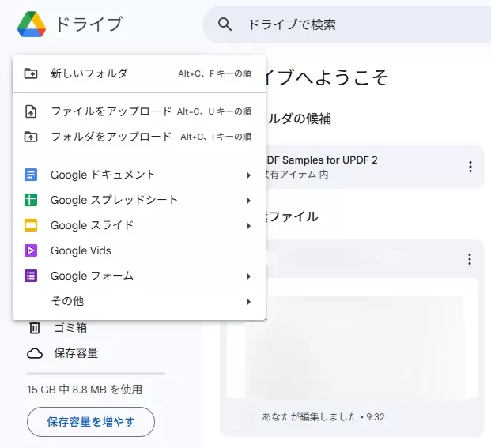Open more options for PDF Samples folder
This screenshot has height=448, width=491.
coord(470,167)
